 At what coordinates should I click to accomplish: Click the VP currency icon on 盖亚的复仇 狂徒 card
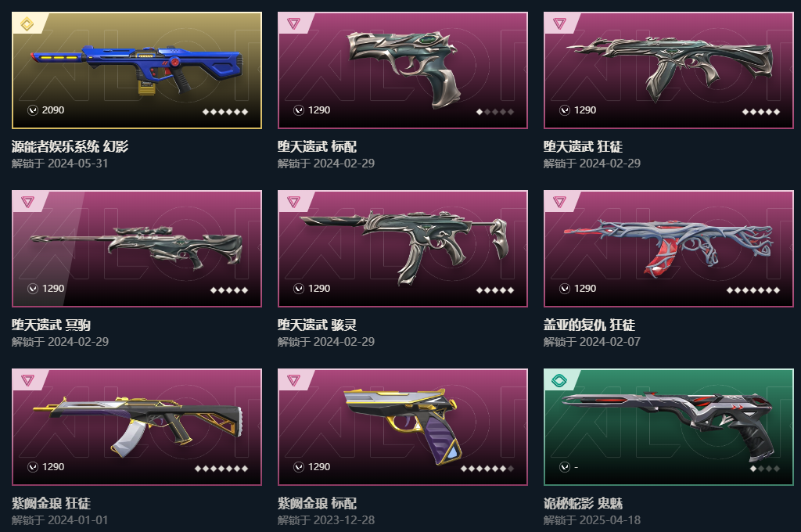[x=565, y=288]
